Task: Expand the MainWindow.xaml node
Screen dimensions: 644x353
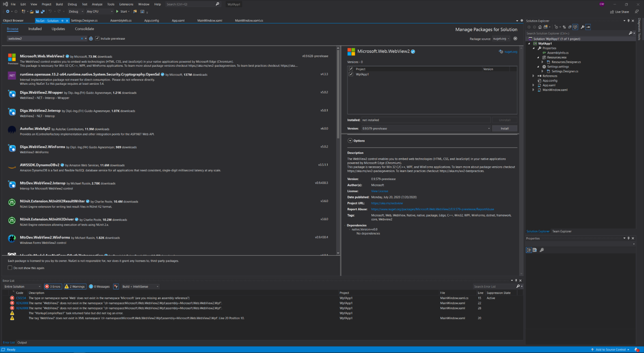Action: pos(534,90)
